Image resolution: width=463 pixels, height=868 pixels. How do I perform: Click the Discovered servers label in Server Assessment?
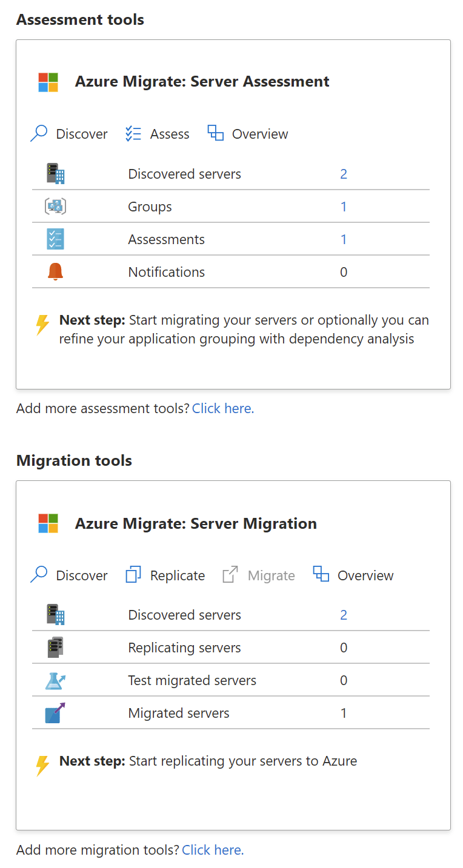[185, 174]
